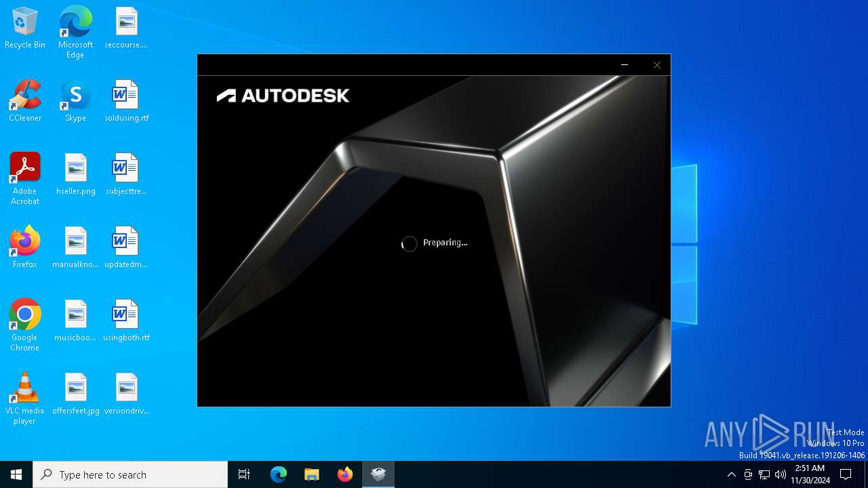Open the Adobe Acrobat shortcut

(25, 178)
